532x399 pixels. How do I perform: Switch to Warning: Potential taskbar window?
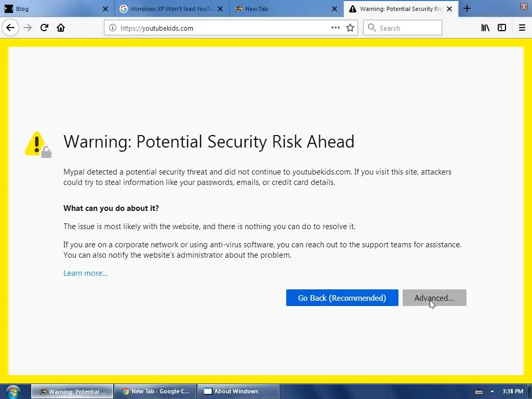pyautogui.click(x=72, y=391)
